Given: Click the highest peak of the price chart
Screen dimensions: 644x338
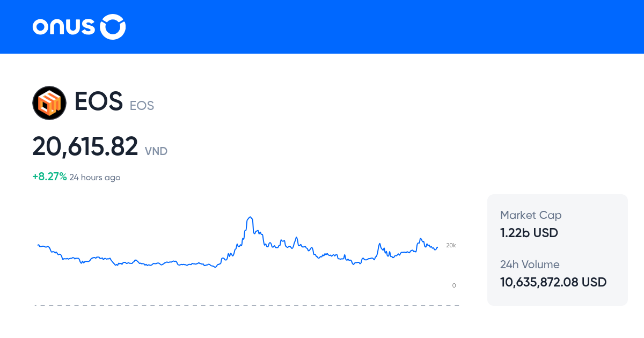Looking at the screenshot, I should click(x=250, y=217).
